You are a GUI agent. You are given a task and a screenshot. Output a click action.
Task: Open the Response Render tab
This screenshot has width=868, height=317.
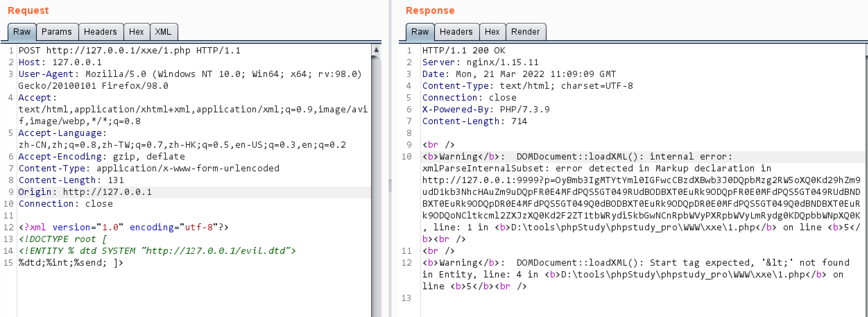[x=526, y=32]
